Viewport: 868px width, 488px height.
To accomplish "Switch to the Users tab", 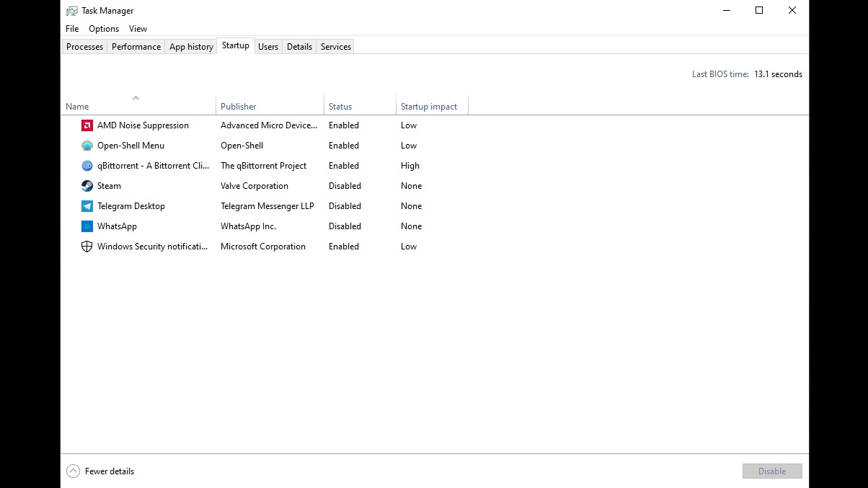I will 268,47.
